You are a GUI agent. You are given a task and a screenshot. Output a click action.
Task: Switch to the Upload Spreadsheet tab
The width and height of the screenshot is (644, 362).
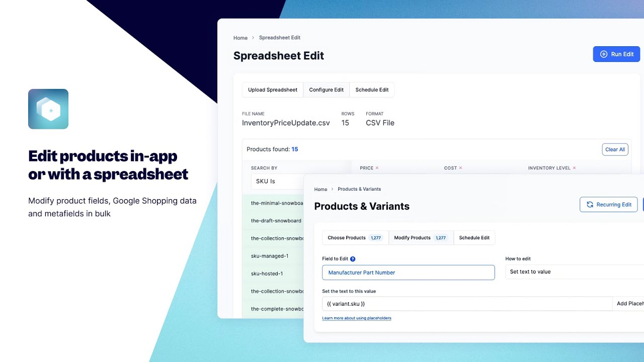(272, 89)
